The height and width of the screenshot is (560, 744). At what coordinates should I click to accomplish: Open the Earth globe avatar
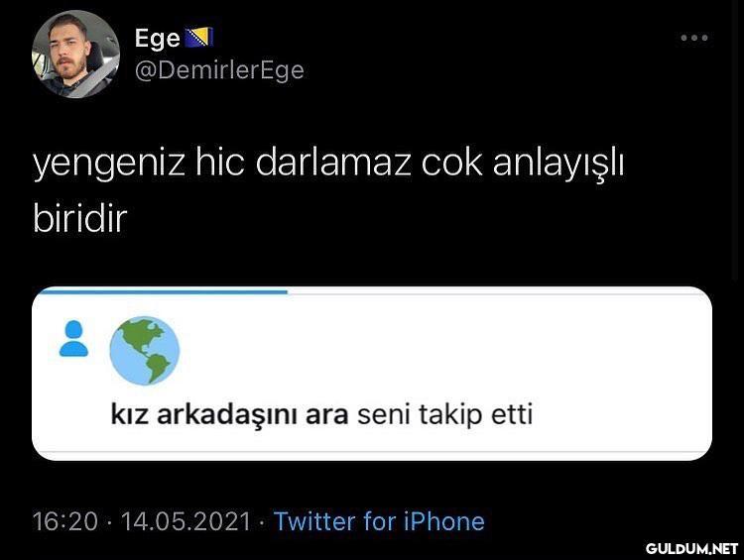coord(145,351)
